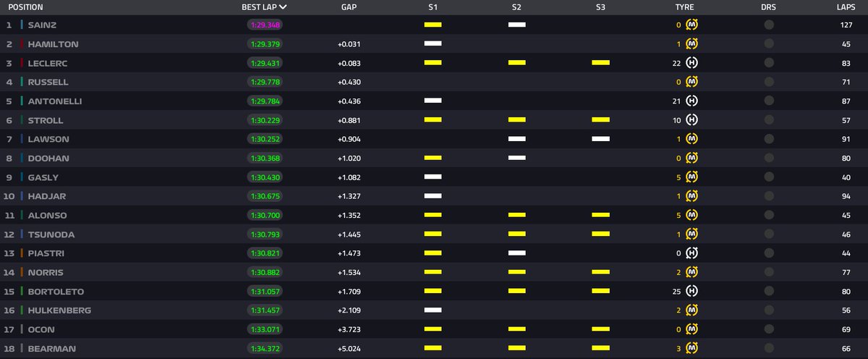Click the TYRE column header
Screen dimensions: 868x359
click(x=684, y=7)
